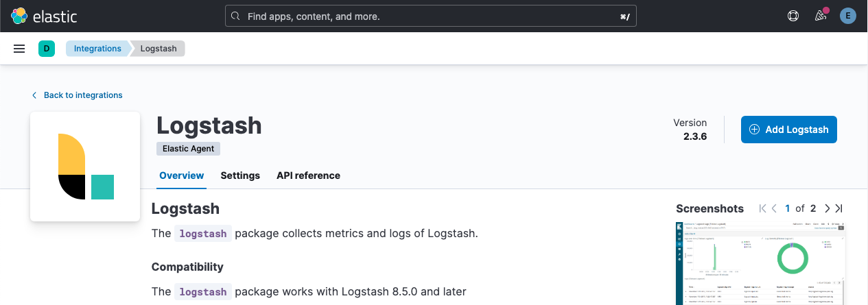Open the user avatar menu
The height and width of the screenshot is (305, 868).
(x=848, y=16)
